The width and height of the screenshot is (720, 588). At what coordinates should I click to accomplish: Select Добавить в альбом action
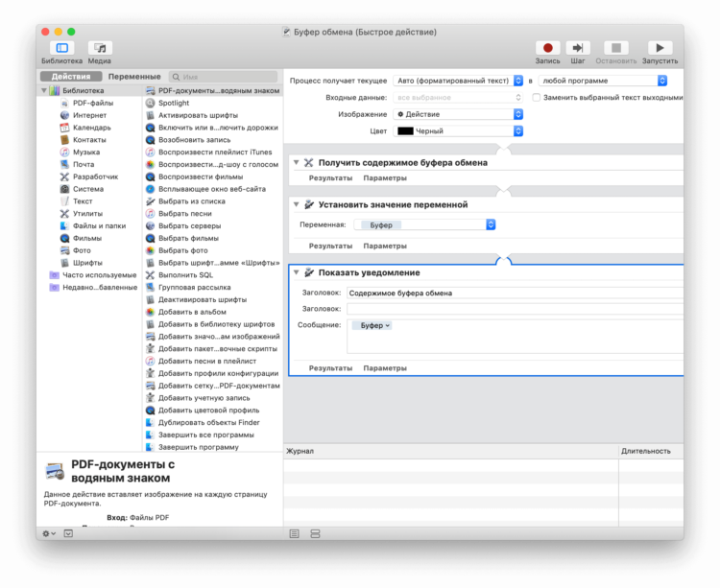192,313
